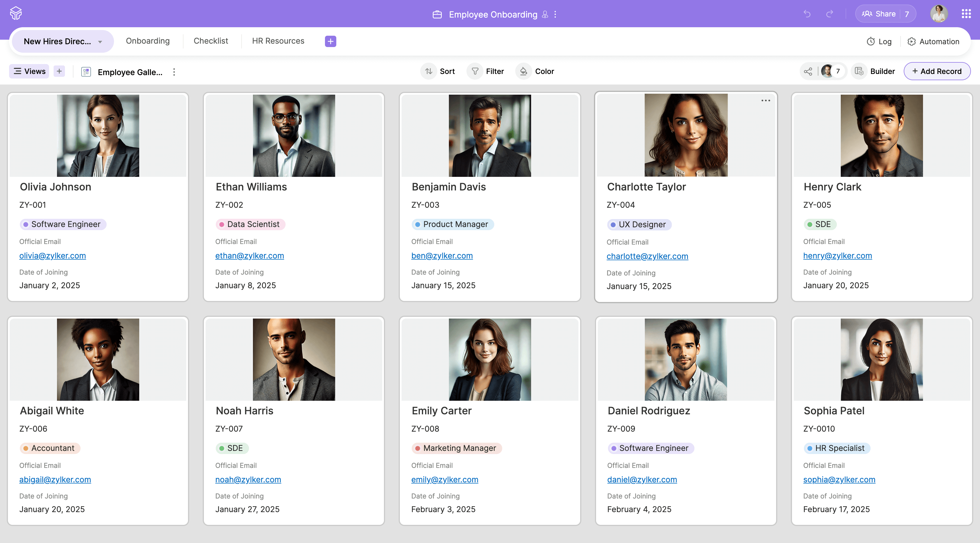Toggle the Views sidebar panel
The image size is (980, 543).
point(29,71)
